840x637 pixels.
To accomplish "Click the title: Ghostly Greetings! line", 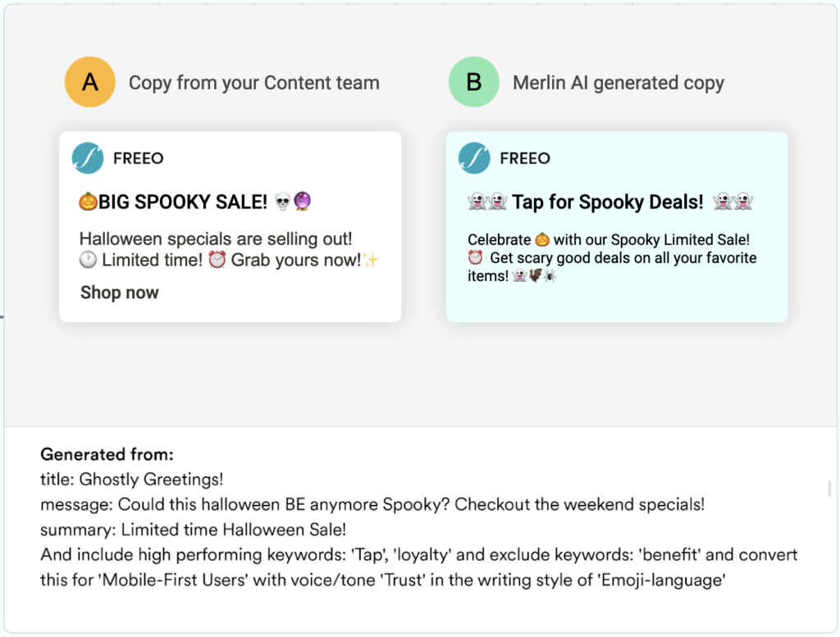I will click(x=132, y=479).
